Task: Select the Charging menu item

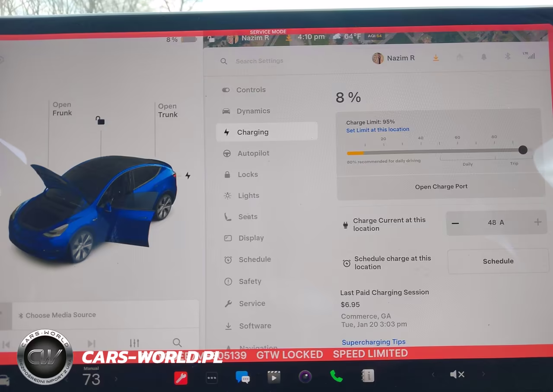Action: click(x=267, y=132)
